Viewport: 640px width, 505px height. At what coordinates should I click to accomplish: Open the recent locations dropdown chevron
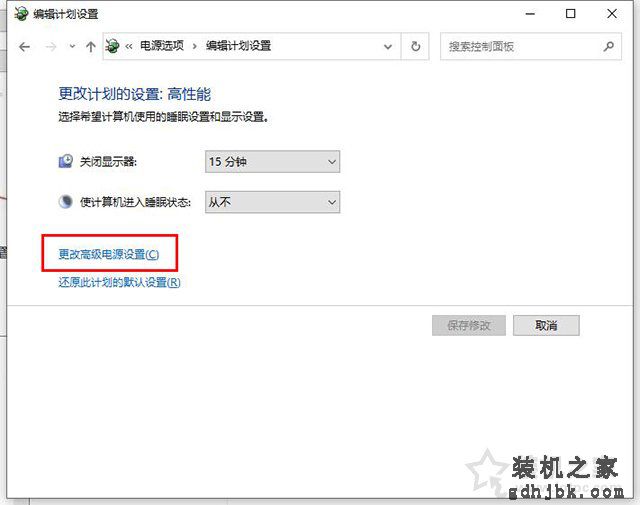pos(72,47)
